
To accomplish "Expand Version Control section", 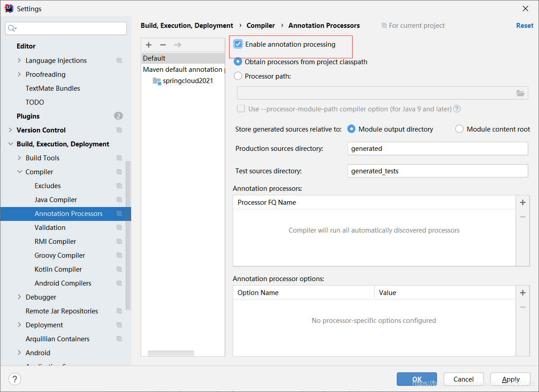I will [10, 130].
